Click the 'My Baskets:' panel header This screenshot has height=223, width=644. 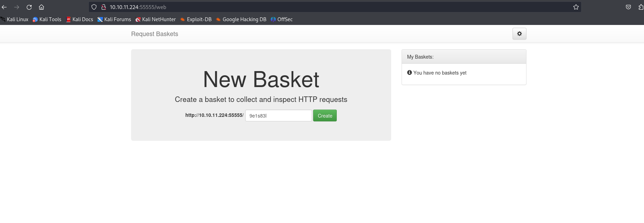coord(464,57)
